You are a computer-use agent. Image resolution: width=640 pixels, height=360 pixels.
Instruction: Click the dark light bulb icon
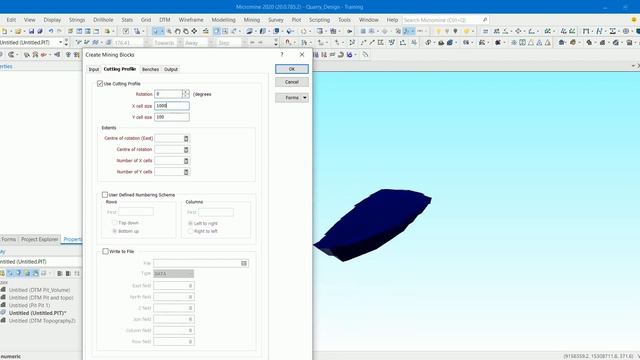click(456, 31)
